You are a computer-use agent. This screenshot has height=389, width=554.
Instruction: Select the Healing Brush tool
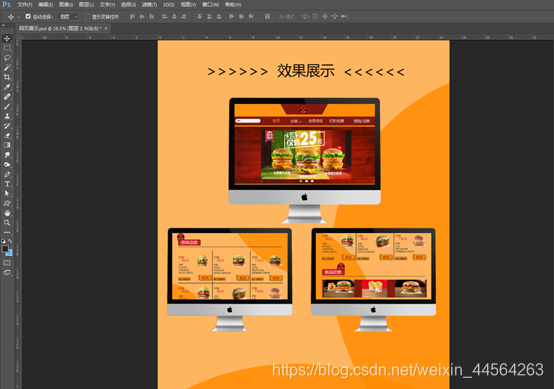click(x=7, y=96)
